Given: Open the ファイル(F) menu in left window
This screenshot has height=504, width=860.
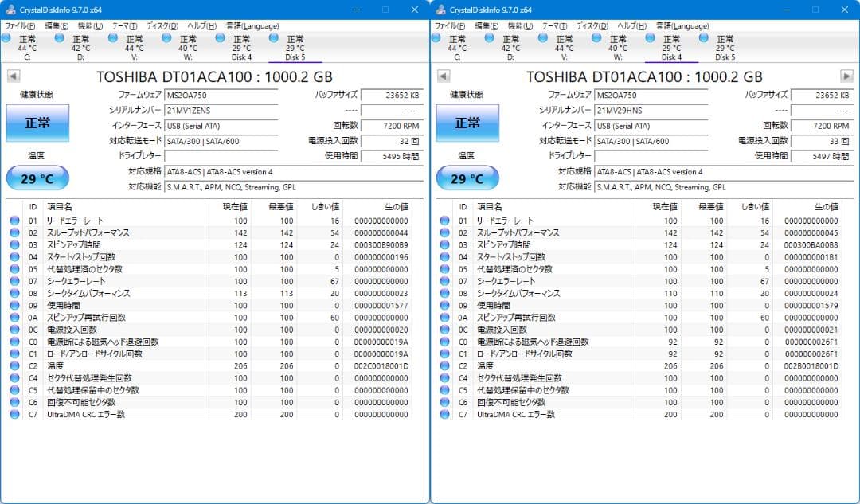Looking at the screenshot, I should click(x=18, y=25).
